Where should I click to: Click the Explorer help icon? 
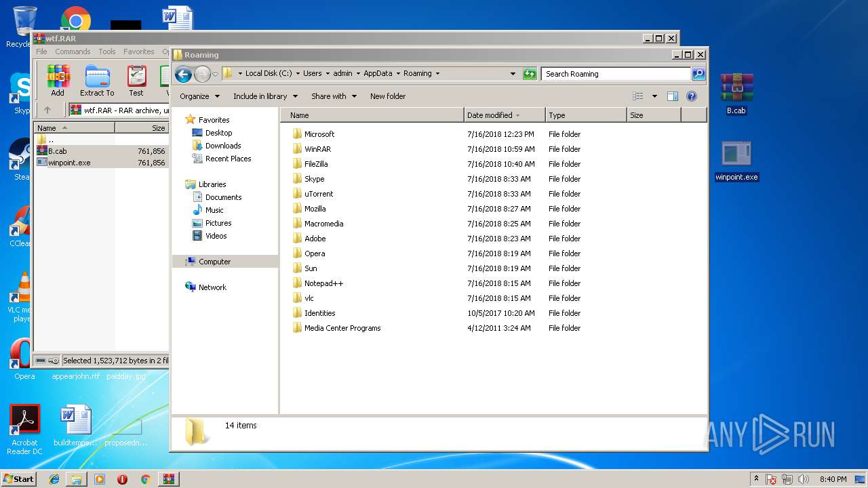pos(692,96)
